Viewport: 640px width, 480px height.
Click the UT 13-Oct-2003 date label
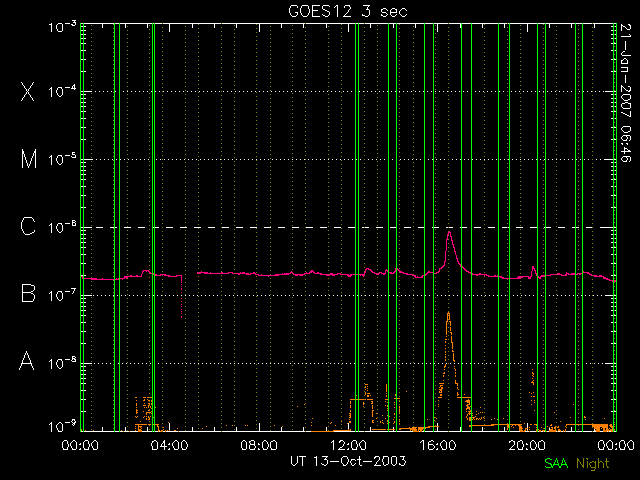tap(348, 461)
